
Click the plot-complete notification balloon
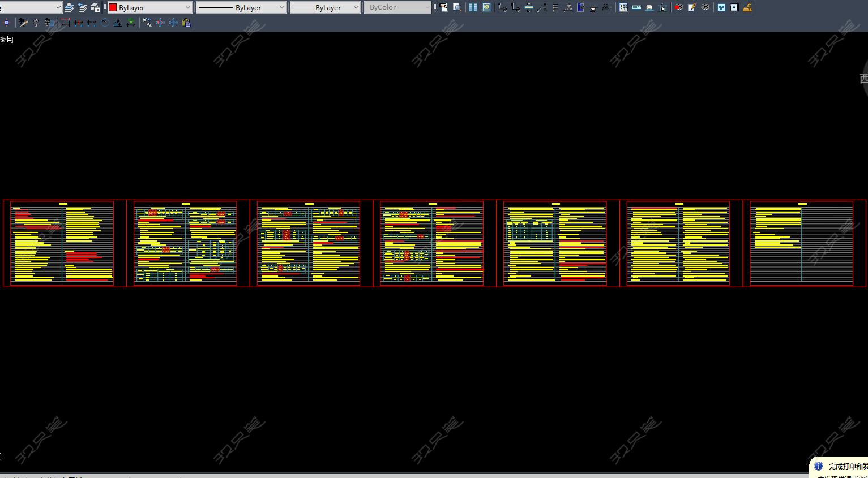tap(842, 467)
